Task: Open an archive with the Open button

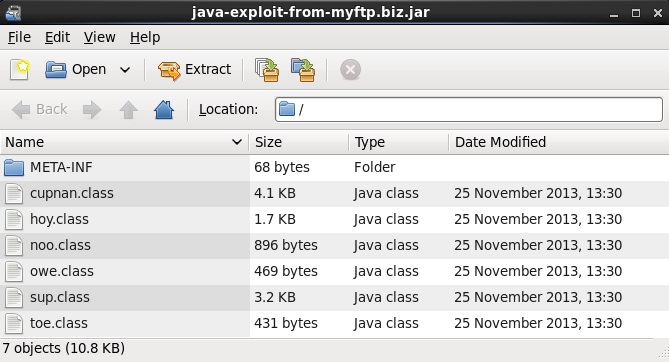Action: tap(76, 70)
